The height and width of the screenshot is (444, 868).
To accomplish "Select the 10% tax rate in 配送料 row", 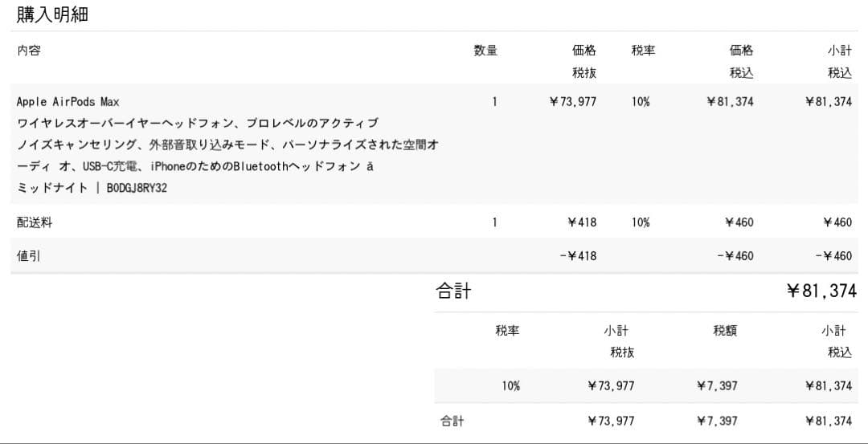I will pos(641,222).
